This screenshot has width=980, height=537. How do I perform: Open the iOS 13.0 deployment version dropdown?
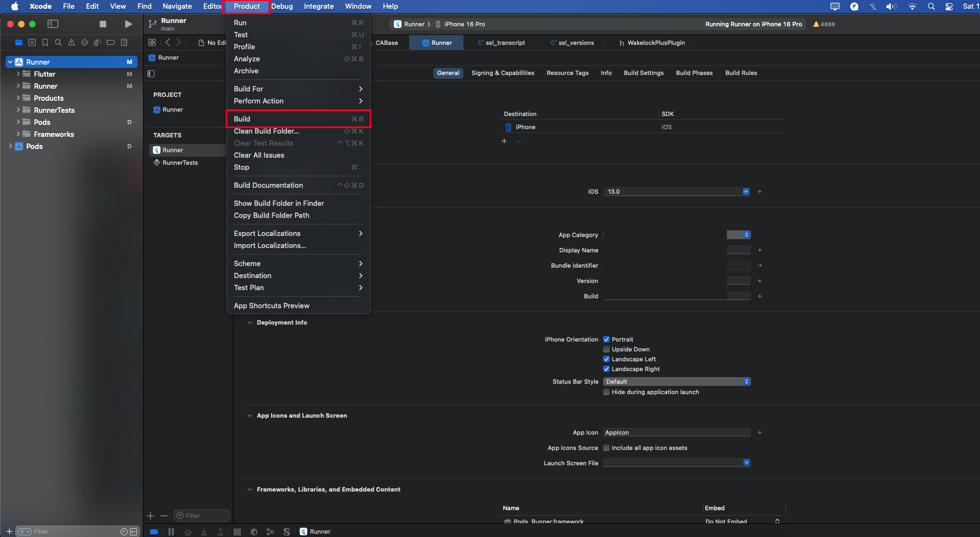click(x=677, y=192)
